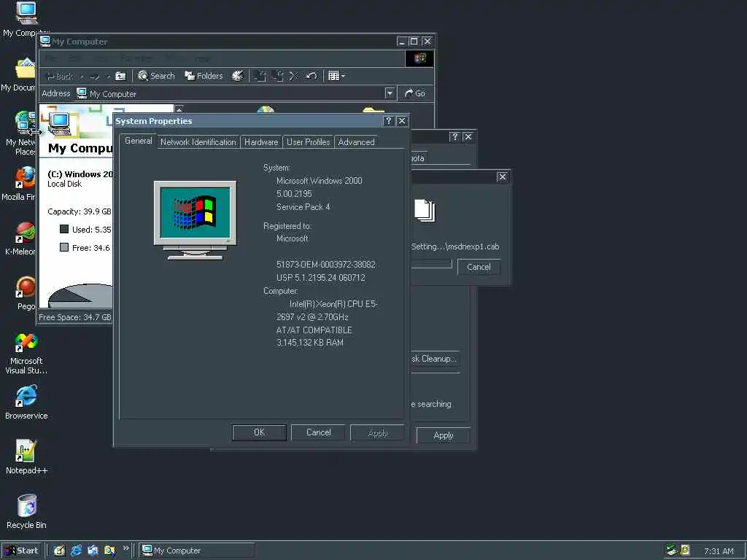Viewport: 747px width, 560px height.
Task: Cancel the msdnexp1.cab file copy
Action: [x=479, y=267]
